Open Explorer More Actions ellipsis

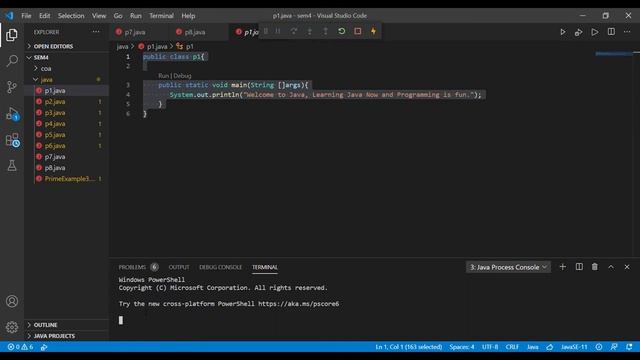[x=96, y=32]
